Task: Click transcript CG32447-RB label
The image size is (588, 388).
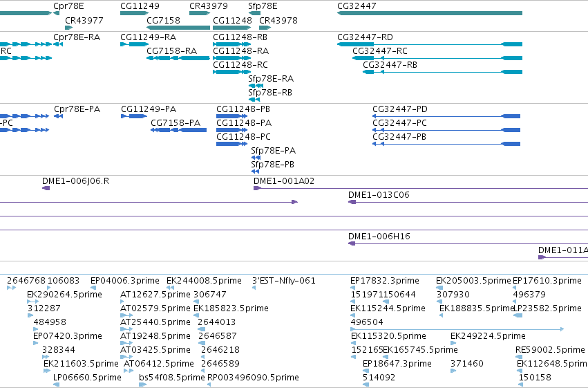Action: 390,64
